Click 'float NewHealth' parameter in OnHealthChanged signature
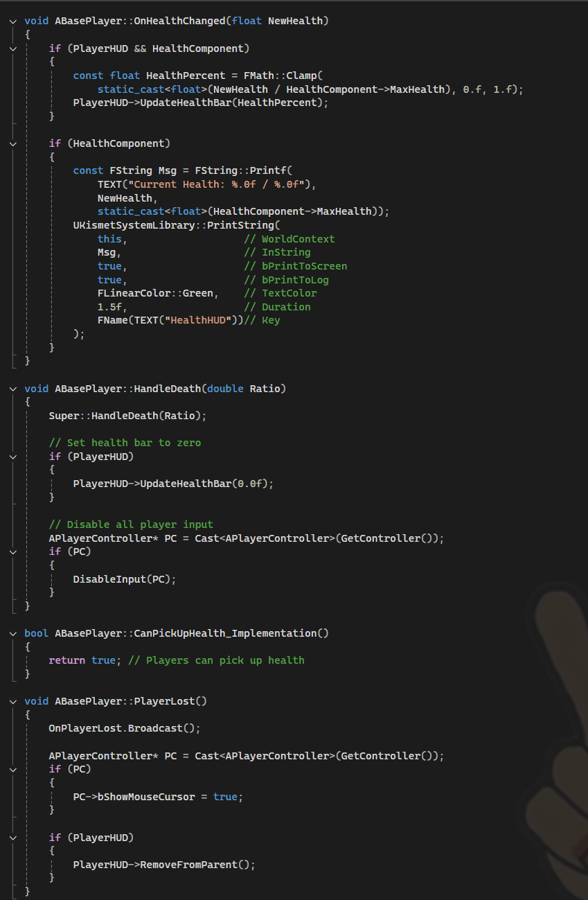 [x=278, y=21]
